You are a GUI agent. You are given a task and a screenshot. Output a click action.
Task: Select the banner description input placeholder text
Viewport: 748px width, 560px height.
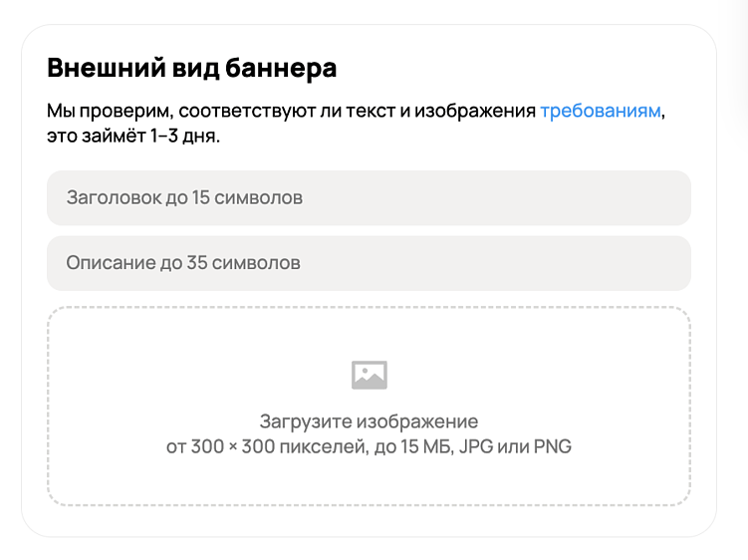pyautogui.click(x=183, y=263)
